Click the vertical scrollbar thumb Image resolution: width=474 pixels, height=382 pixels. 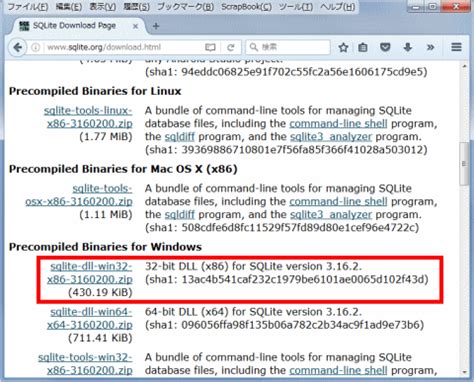tap(464, 164)
